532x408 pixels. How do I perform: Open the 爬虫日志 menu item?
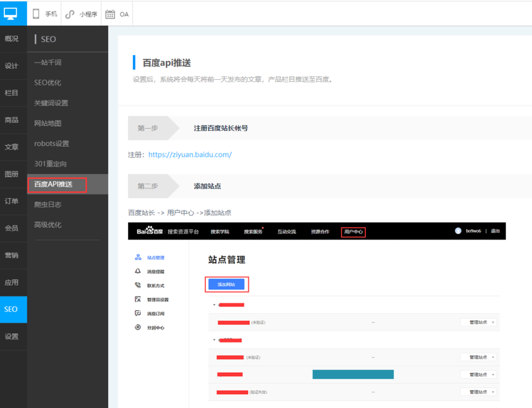[x=48, y=204]
